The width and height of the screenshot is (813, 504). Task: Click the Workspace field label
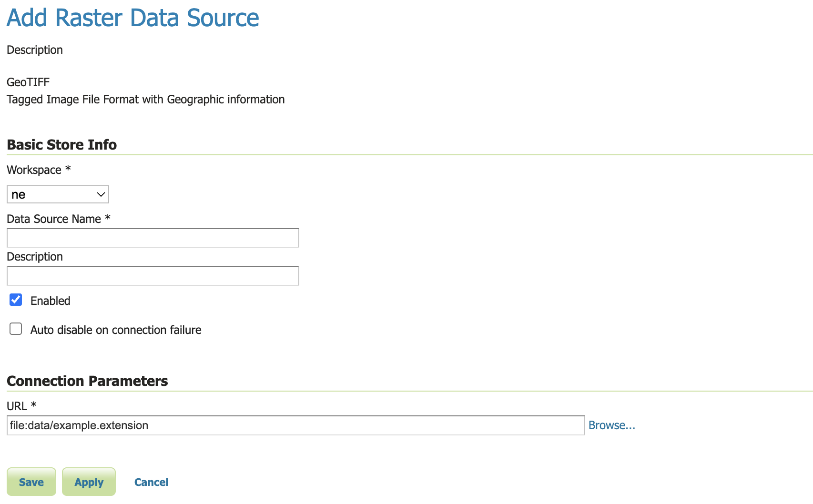click(34, 170)
